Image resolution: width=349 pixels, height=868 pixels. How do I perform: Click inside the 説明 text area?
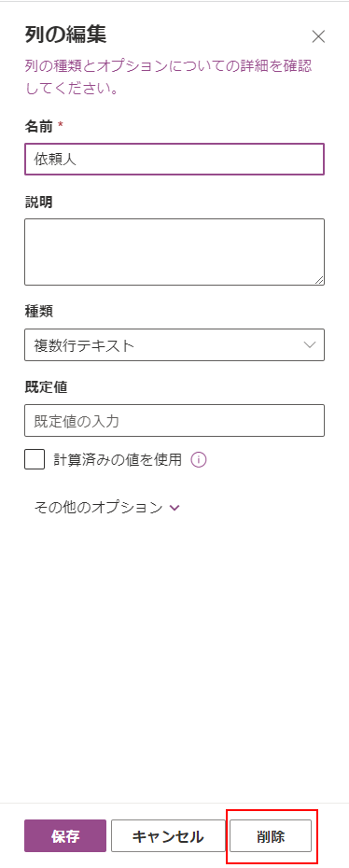click(x=174, y=252)
